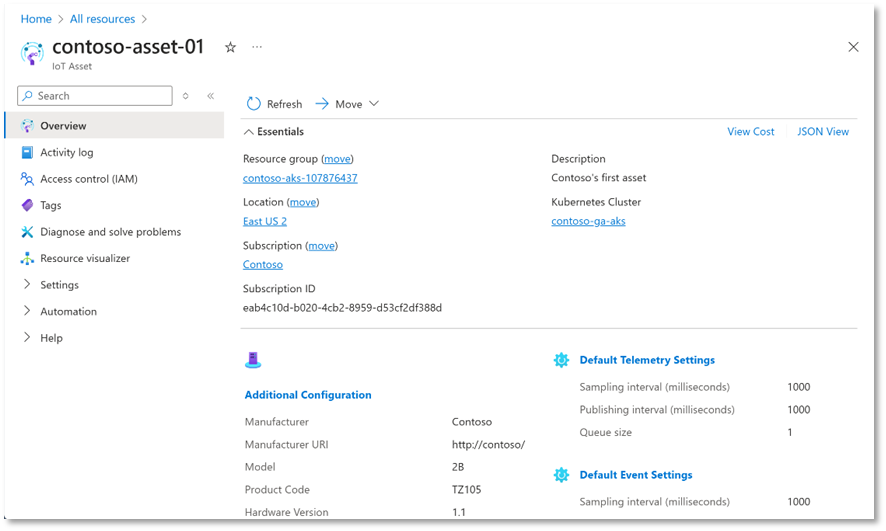
Task: Click move link next to Subscription
Action: [322, 246]
